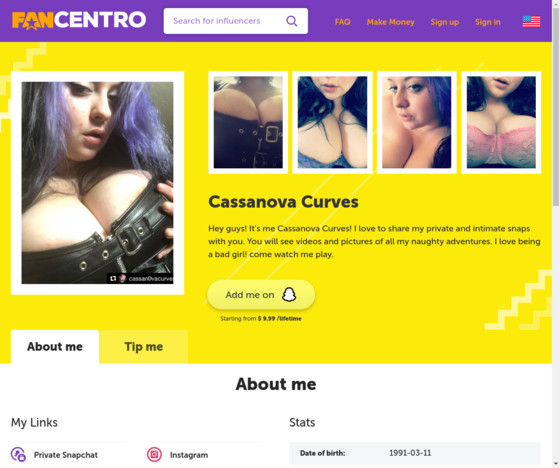The height and width of the screenshot is (468, 560).
Task: Select the About me tab
Action: coord(55,347)
